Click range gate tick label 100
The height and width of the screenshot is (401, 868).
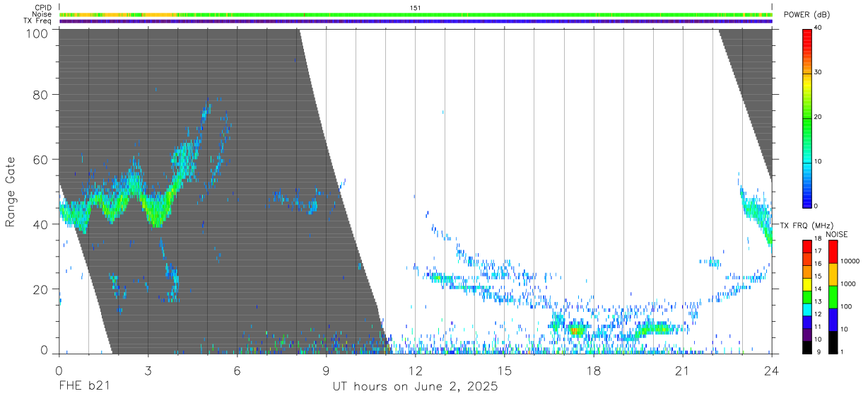(x=37, y=33)
